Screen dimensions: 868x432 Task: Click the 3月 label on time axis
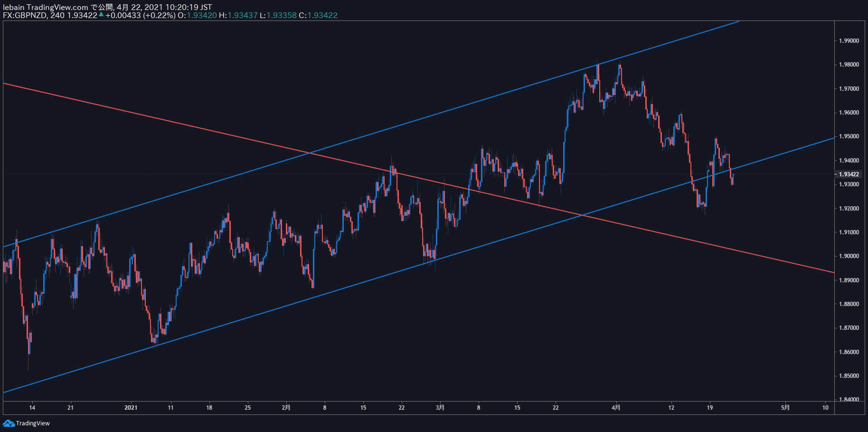point(440,407)
